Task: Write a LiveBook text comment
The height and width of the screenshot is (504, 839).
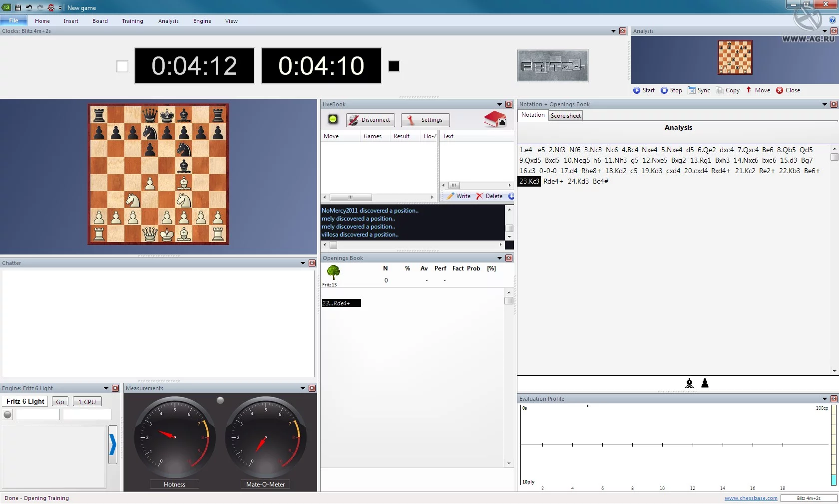Action: pyautogui.click(x=458, y=196)
